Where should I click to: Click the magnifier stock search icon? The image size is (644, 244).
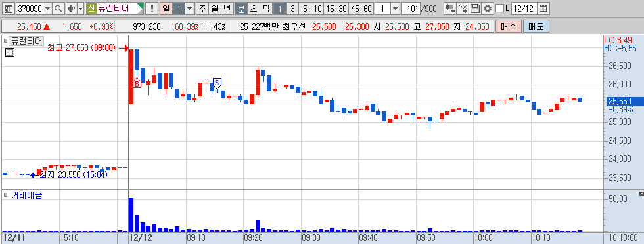point(58,9)
